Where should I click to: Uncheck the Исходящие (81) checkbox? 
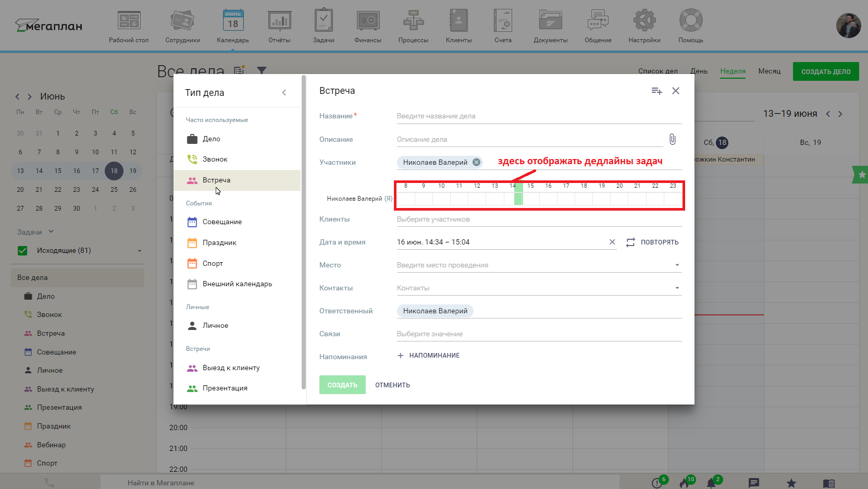point(22,251)
